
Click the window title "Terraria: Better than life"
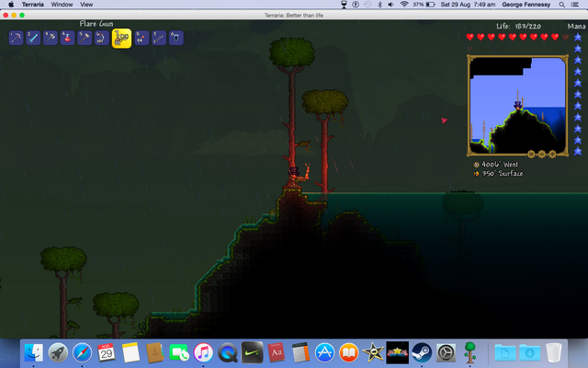pyautogui.click(x=294, y=15)
